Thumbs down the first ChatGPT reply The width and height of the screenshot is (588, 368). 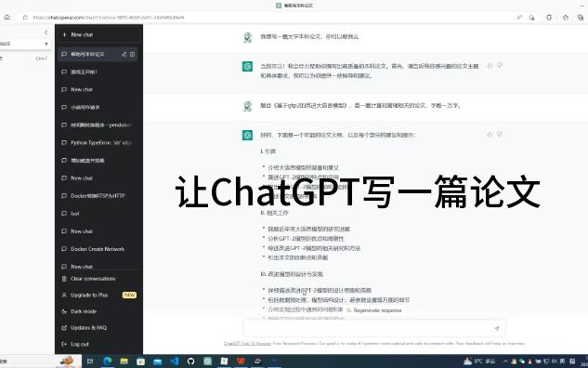pyautogui.click(x=500, y=66)
